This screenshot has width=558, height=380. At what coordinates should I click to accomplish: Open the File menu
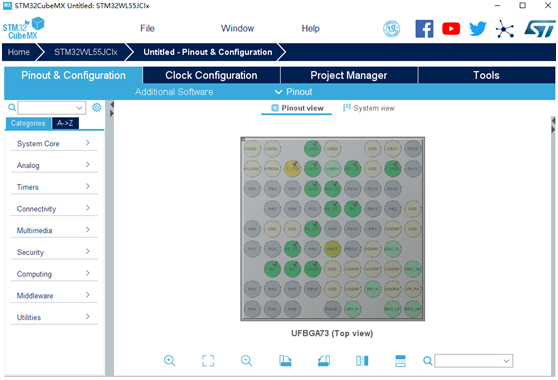[147, 28]
